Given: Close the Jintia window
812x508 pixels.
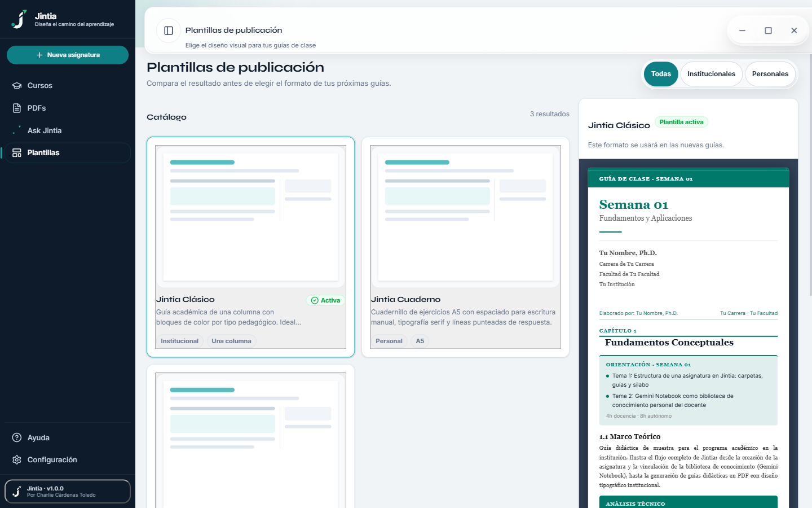Looking at the screenshot, I should point(794,30).
